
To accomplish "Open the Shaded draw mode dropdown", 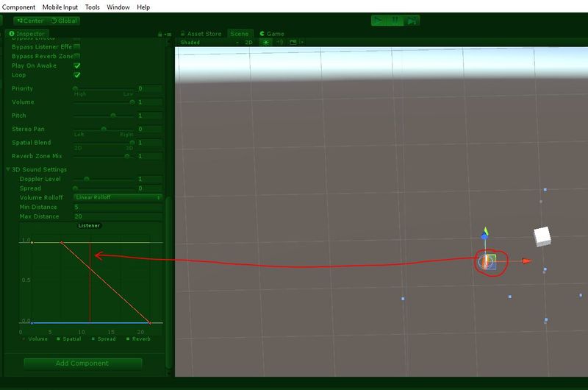I will [x=209, y=43].
